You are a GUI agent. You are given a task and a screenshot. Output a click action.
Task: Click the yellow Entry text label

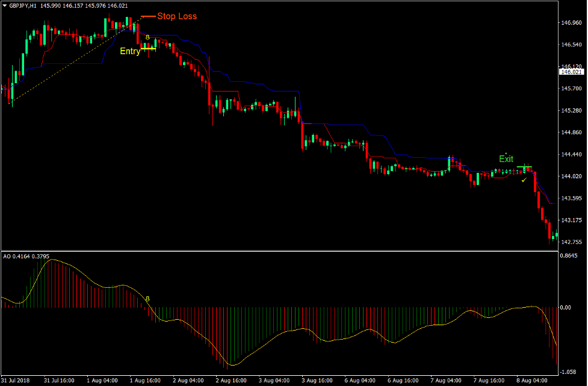(x=130, y=51)
